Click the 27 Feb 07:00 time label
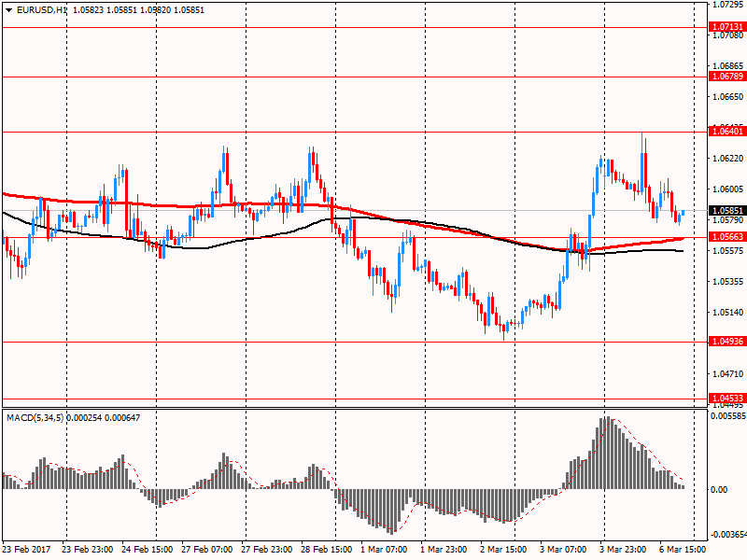The height and width of the screenshot is (560, 747). click(206, 549)
